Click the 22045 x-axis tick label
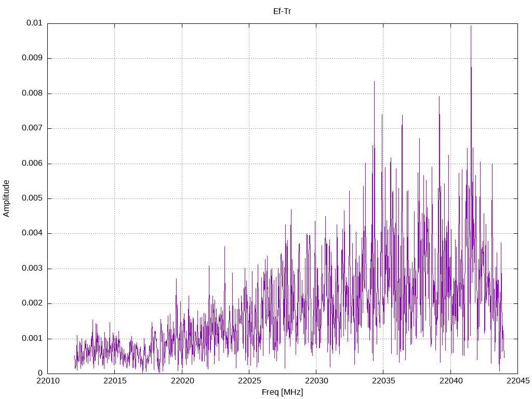Viewport: 532px width, 399px height. (x=518, y=381)
